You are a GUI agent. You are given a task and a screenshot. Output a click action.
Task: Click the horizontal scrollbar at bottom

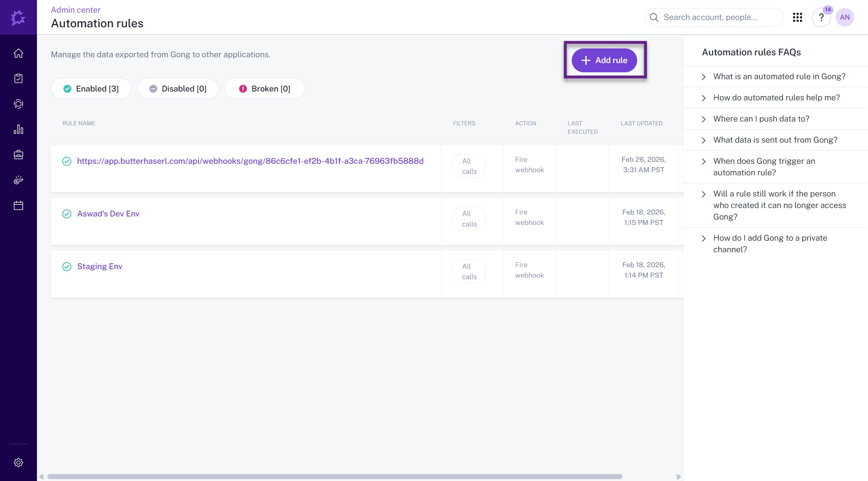335,476
